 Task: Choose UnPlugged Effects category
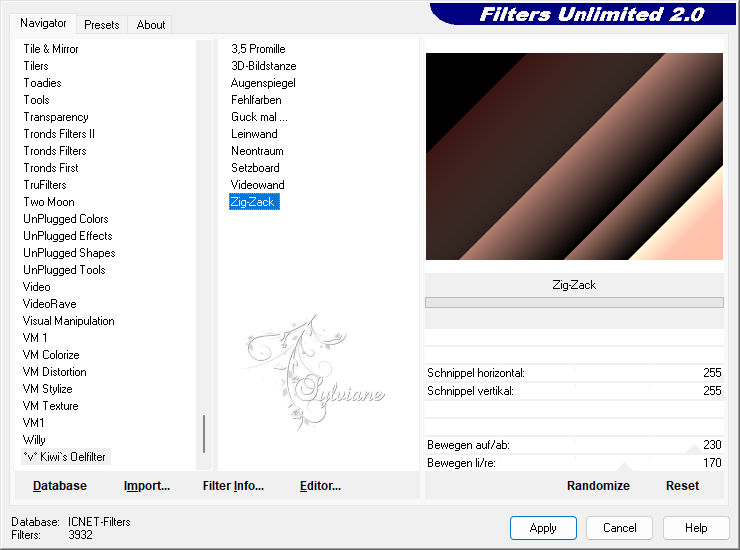click(67, 236)
